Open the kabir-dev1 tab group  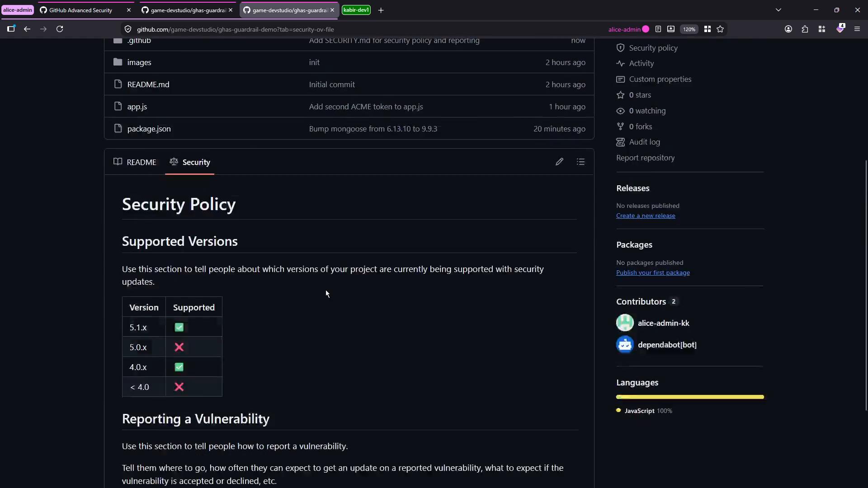[x=356, y=10]
